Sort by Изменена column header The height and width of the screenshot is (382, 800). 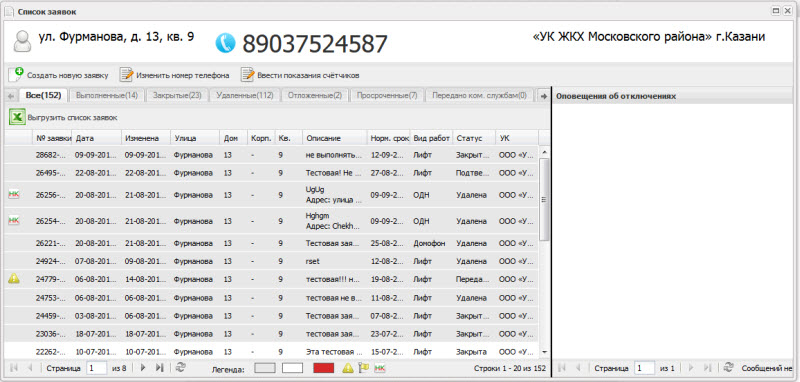[x=146, y=138]
